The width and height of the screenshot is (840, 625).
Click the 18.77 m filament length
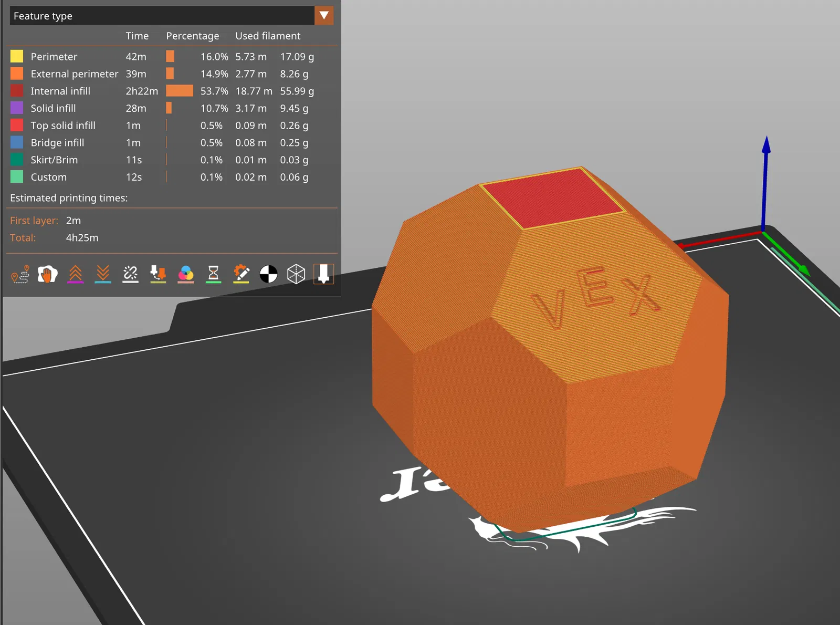(254, 91)
